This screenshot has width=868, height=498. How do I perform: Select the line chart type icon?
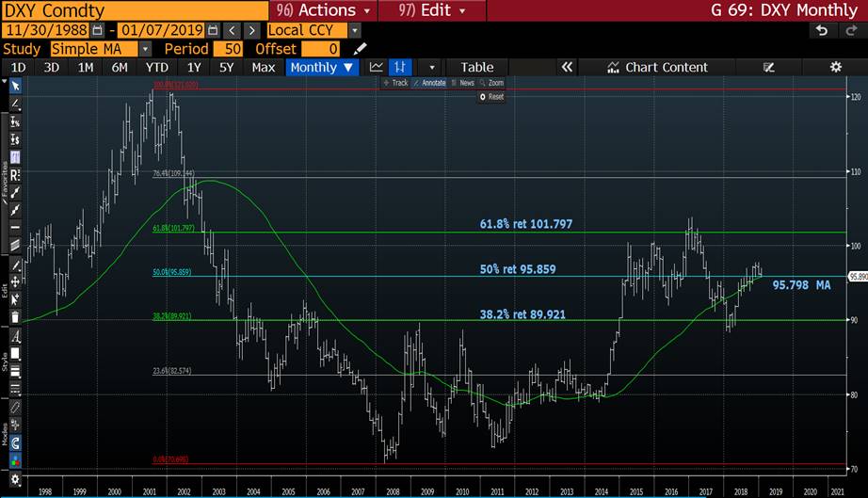pos(377,67)
